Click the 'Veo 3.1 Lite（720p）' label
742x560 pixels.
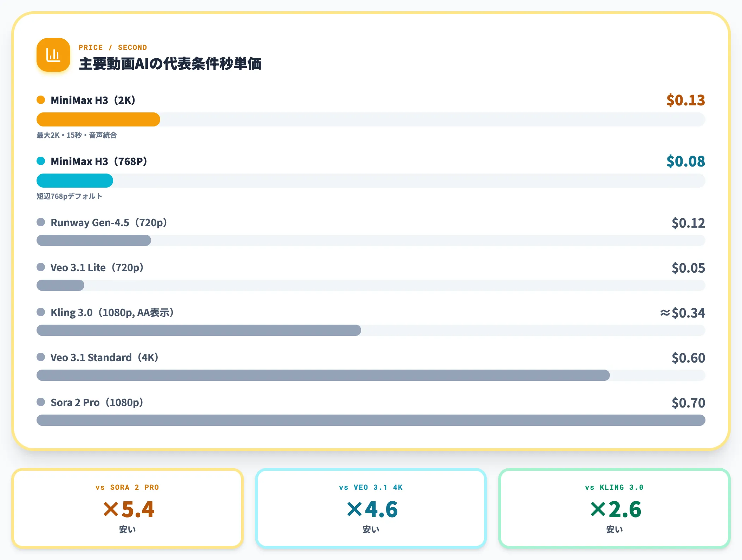click(97, 267)
